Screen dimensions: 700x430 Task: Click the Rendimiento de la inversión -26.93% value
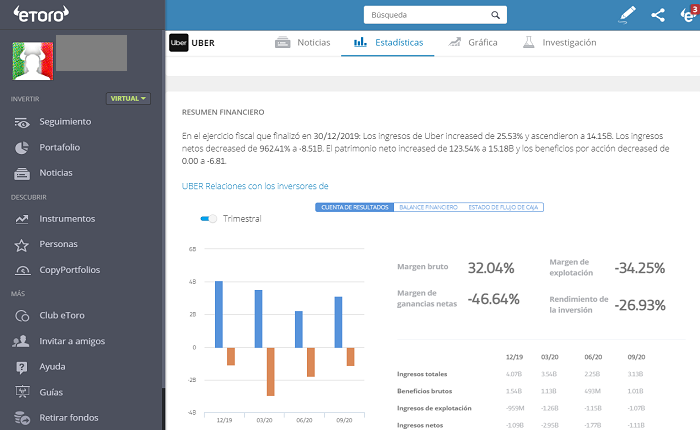(x=640, y=305)
